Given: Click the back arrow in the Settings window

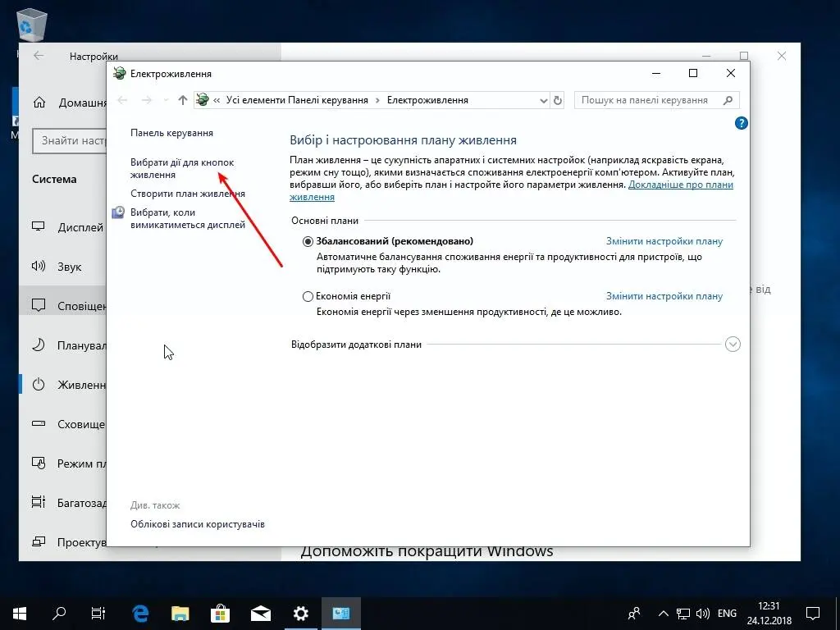Looking at the screenshot, I should (x=39, y=56).
